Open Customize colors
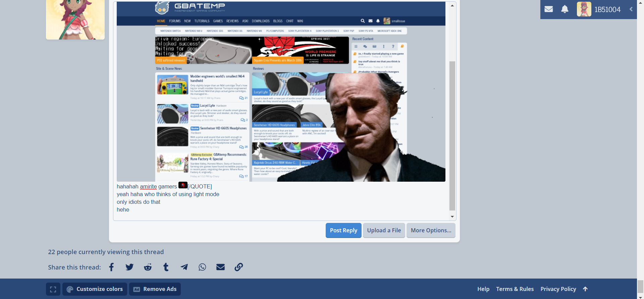 coord(95,289)
